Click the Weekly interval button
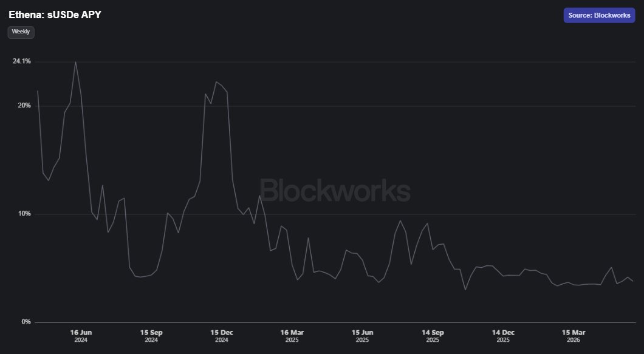This screenshot has width=644, height=354. tap(21, 32)
